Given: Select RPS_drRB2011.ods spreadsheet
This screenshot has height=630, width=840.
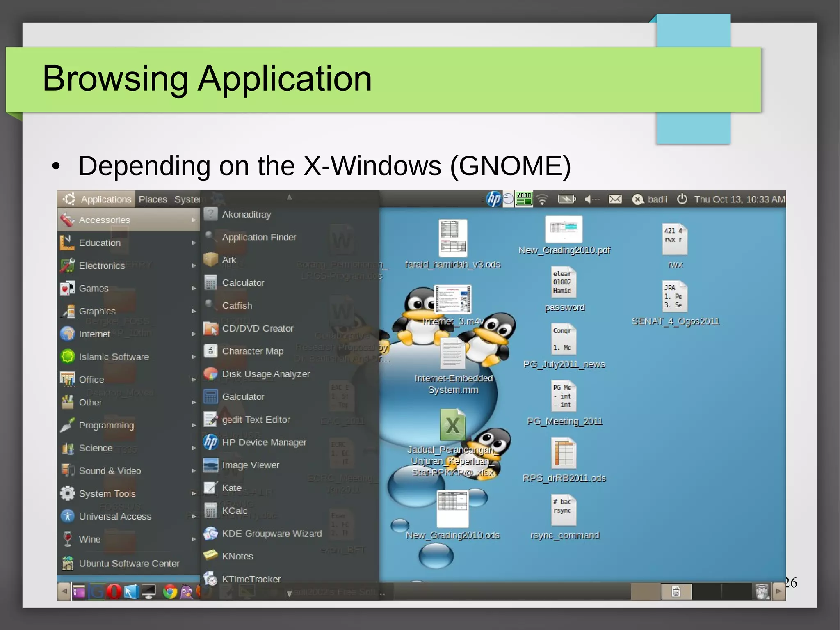Looking at the screenshot, I should pos(564,460).
